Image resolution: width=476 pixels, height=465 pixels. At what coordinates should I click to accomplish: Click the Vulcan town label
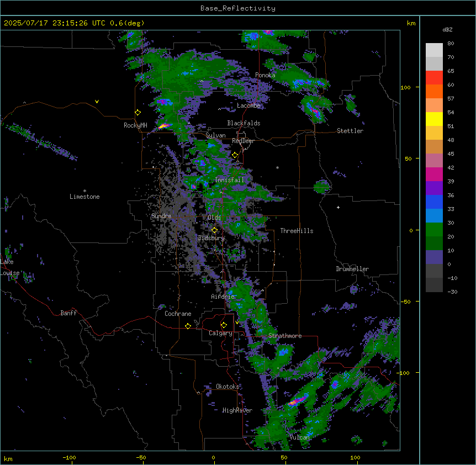point(299,437)
